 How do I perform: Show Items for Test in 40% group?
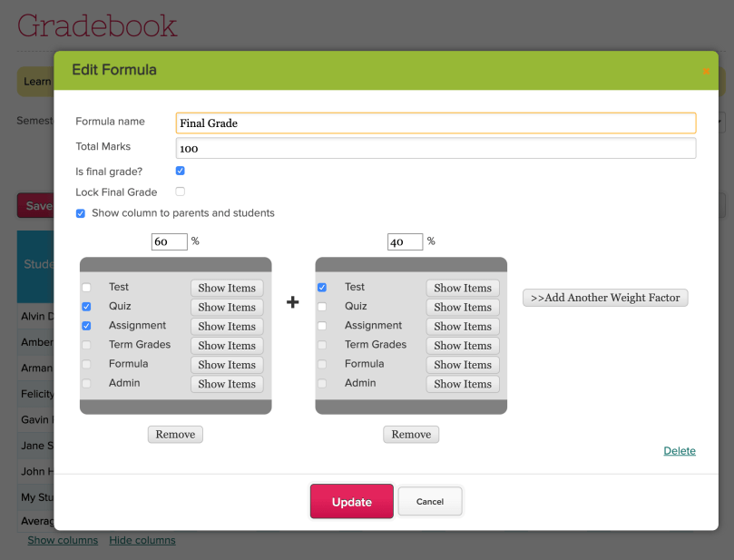pyautogui.click(x=463, y=288)
